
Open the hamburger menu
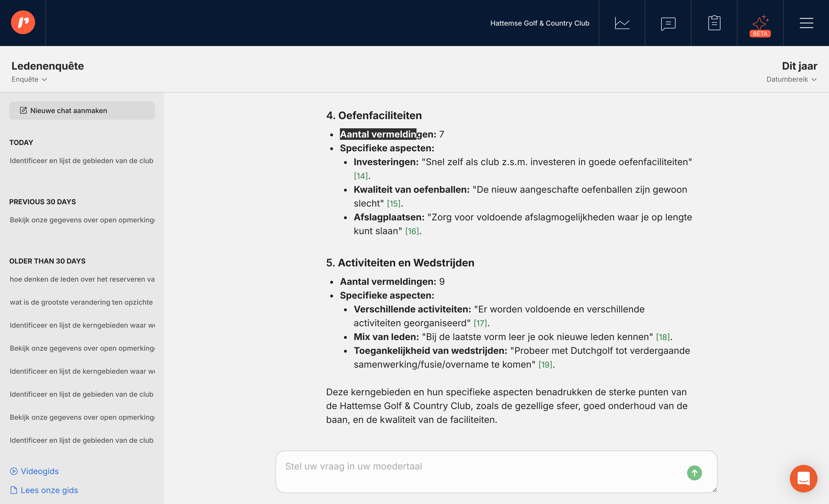coord(806,23)
